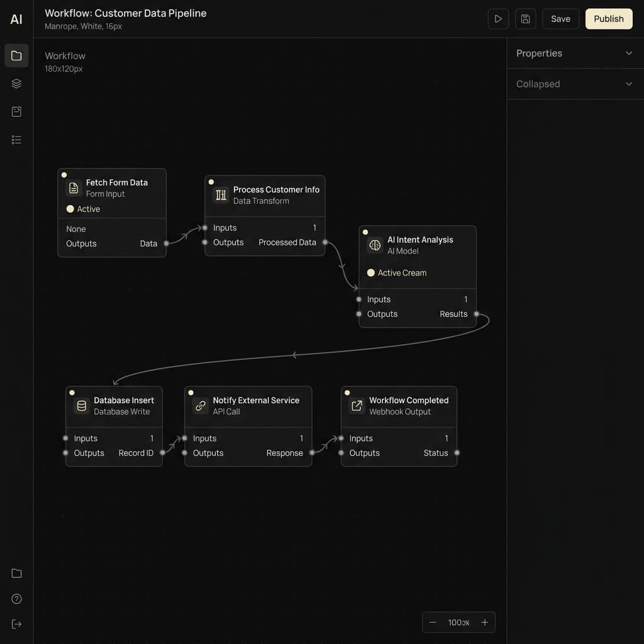Click the corner status dot on Database Insert
This screenshot has height=644, width=644.
coord(72,392)
